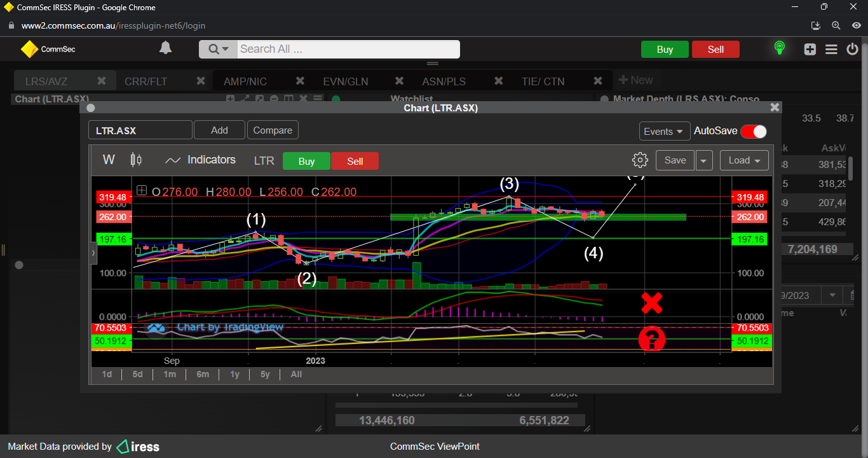Close the CRR/FLT tab

tap(201, 81)
